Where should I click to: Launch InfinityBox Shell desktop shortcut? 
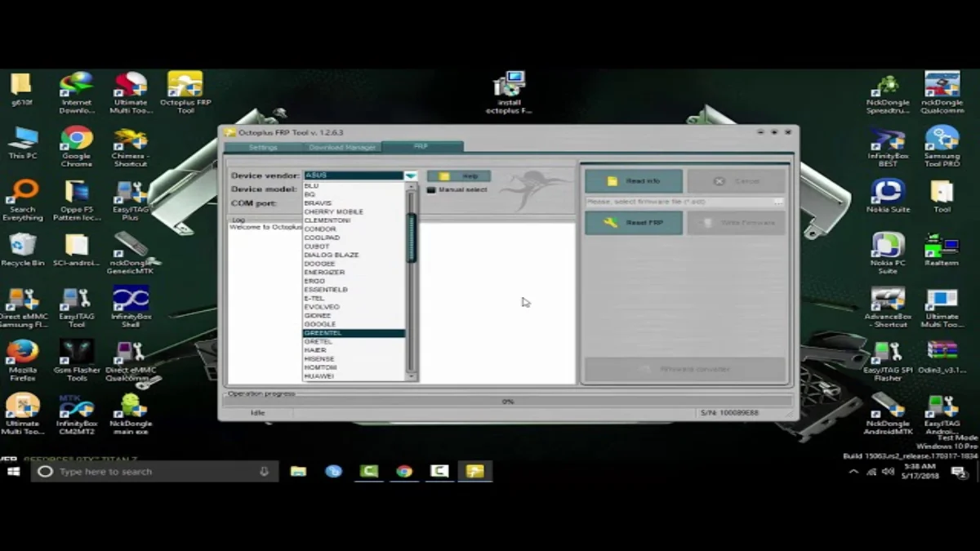131,308
